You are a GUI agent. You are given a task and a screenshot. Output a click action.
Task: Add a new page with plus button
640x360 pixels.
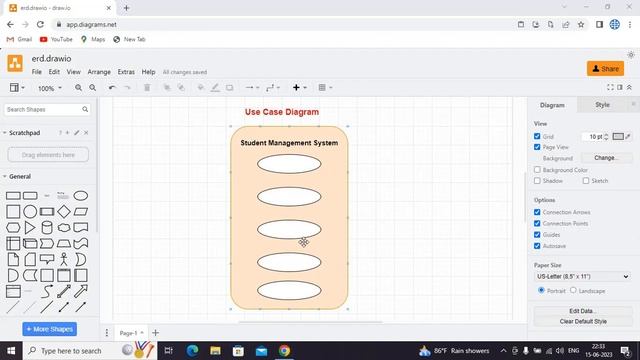pyautogui.click(x=156, y=333)
